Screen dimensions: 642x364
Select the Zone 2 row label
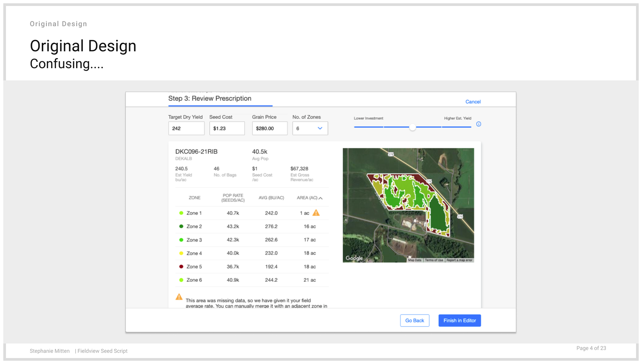[x=194, y=226]
